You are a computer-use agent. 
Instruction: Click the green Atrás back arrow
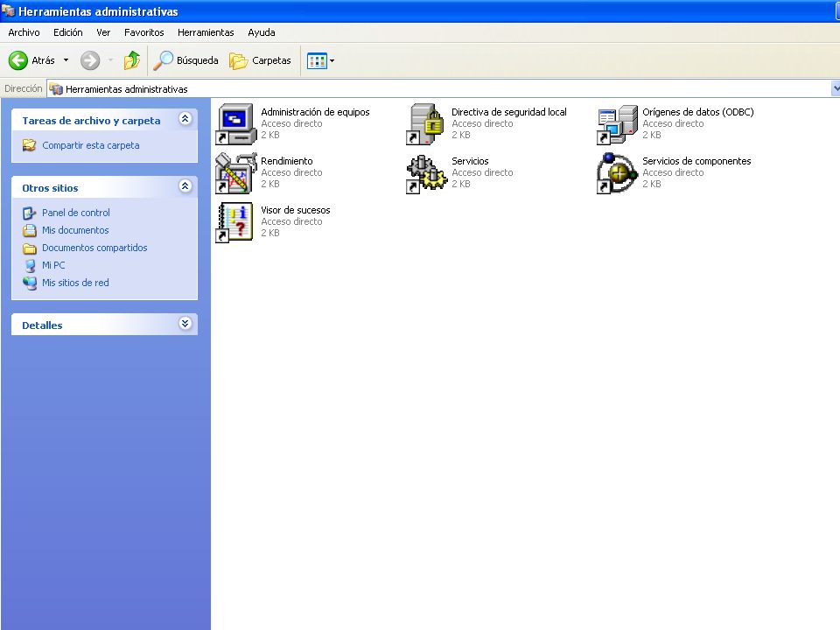pyautogui.click(x=18, y=60)
